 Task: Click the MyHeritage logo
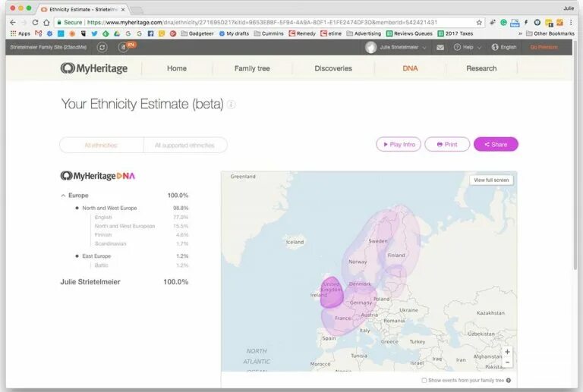tap(94, 68)
